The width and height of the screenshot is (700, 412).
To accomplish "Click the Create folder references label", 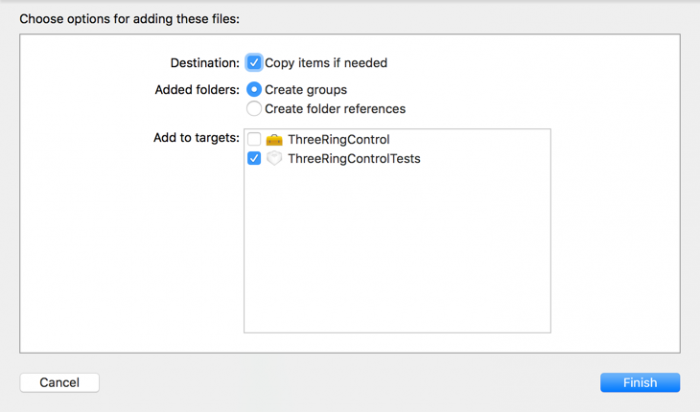I will [335, 109].
